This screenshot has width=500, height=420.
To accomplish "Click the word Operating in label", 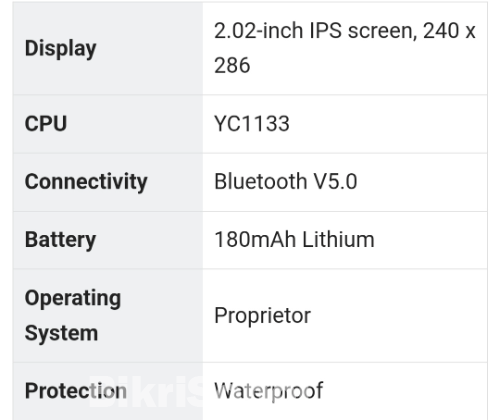I will (x=73, y=298).
